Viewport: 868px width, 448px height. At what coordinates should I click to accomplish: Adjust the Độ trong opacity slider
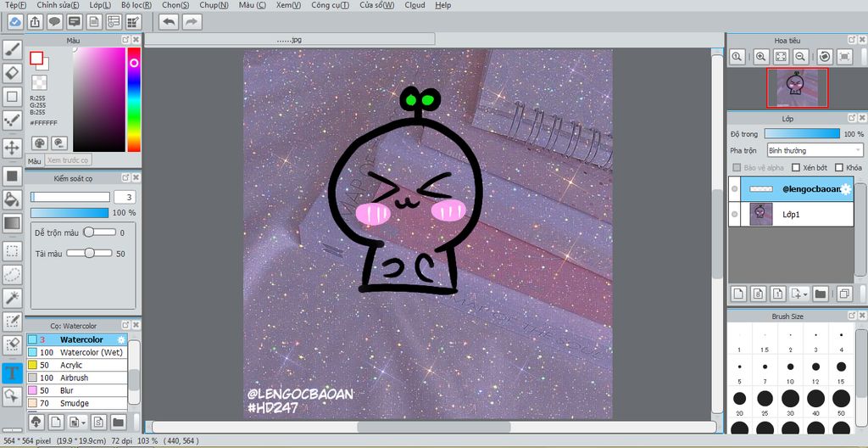click(x=802, y=133)
